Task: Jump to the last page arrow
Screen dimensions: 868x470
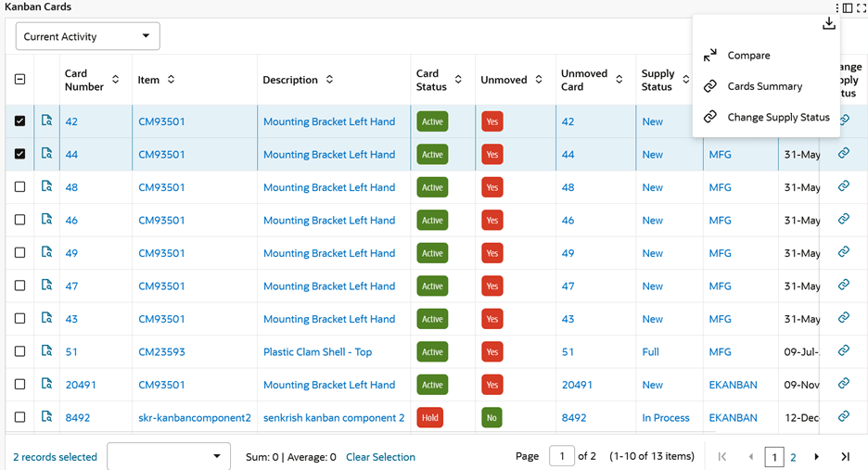Action: coord(846,457)
